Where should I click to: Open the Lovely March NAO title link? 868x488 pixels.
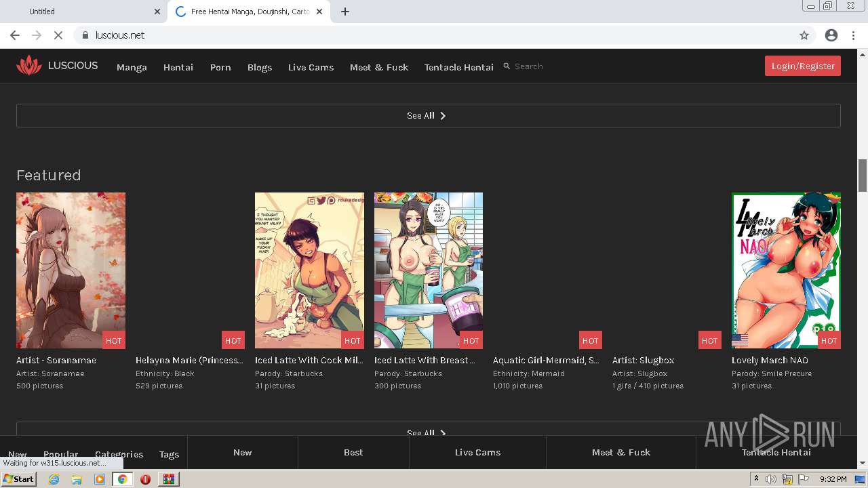pos(770,360)
